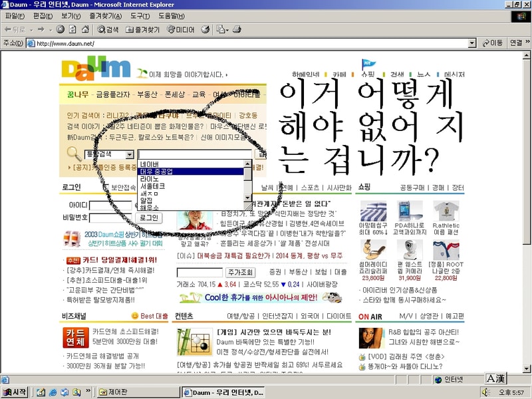Click the Daum logo
Screen dimensions: 532x399
(96, 68)
